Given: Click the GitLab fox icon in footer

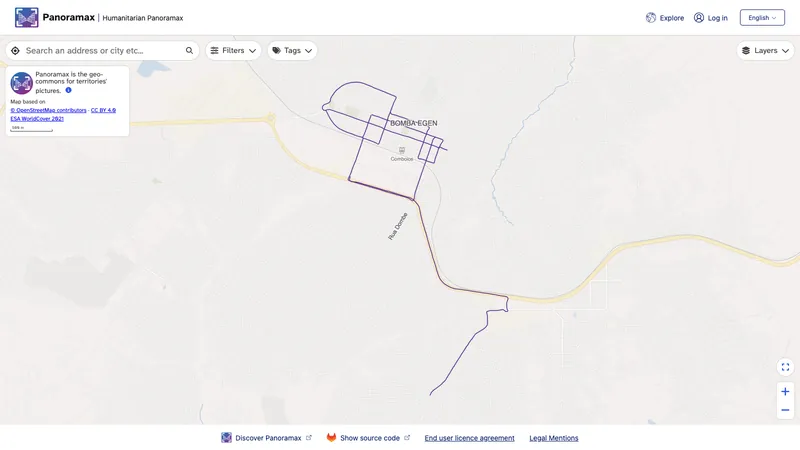Looking at the screenshot, I should (x=331, y=438).
